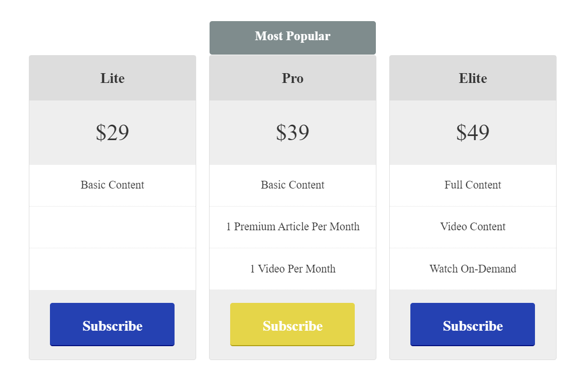This screenshot has height=375, width=588.
Task: Select the Most Popular banner
Action: point(292,38)
